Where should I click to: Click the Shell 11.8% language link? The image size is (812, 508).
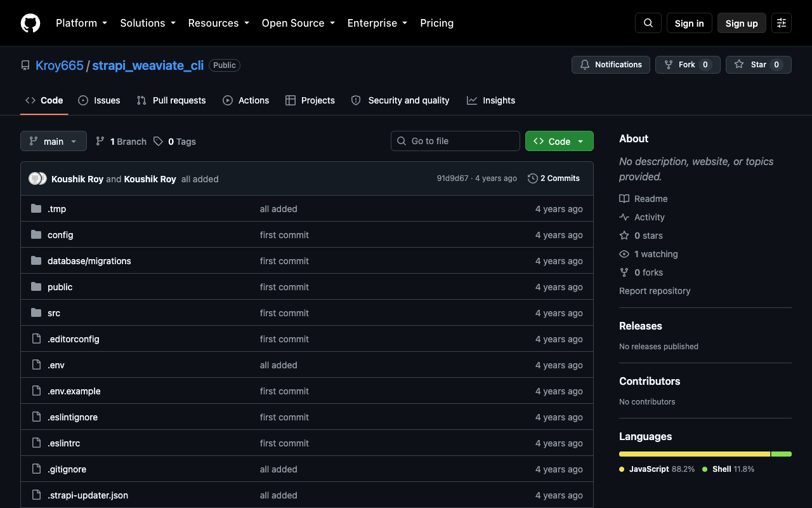pos(728,469)
